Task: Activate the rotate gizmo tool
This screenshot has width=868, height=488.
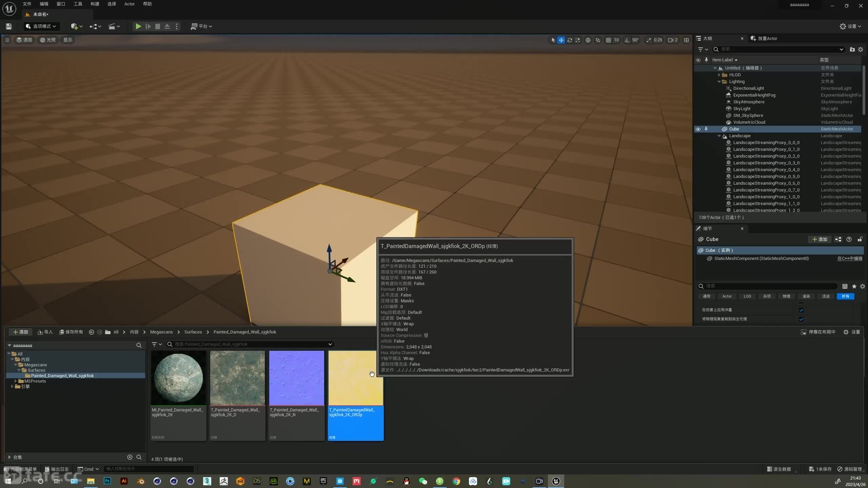Action: tap(570, 40)
